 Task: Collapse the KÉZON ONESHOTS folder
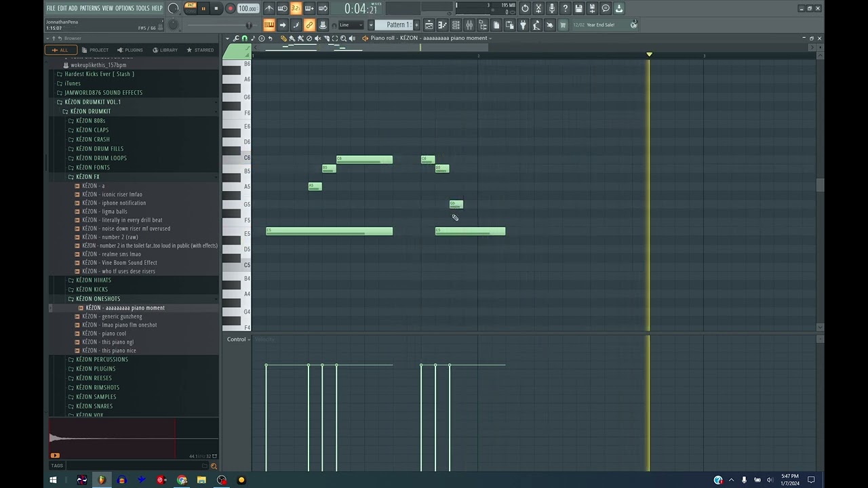pyautogui.click(x=98, y=298)
